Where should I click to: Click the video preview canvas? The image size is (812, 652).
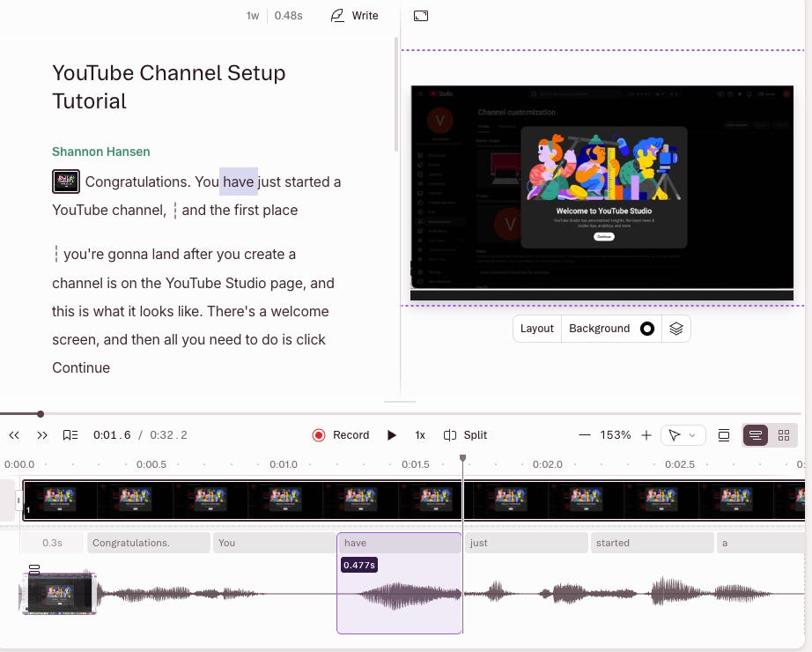pos(602,193)
